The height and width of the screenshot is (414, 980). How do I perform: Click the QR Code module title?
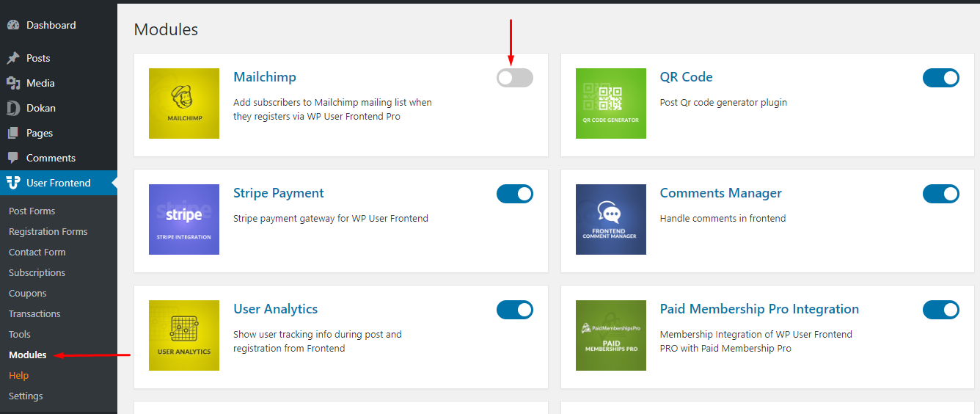tap(687, 77)
